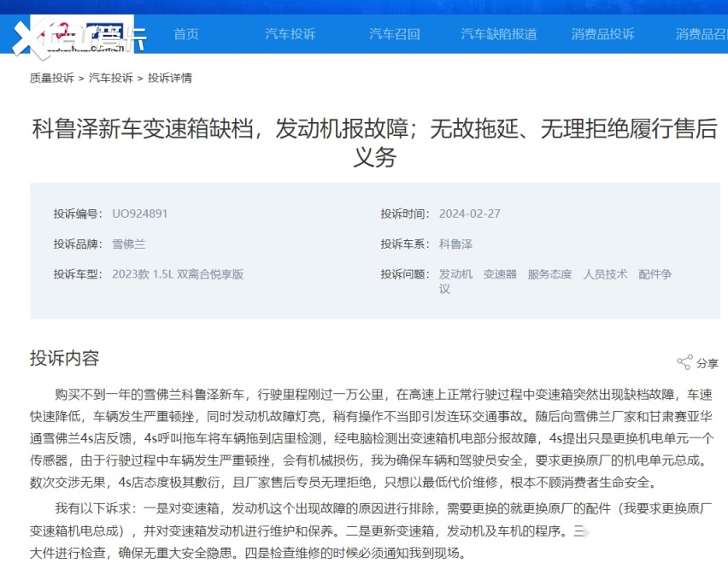The width and height of the screenshot is (728, 569).
Task: Open the 首页 navigation item
Action: coord(186,34)
